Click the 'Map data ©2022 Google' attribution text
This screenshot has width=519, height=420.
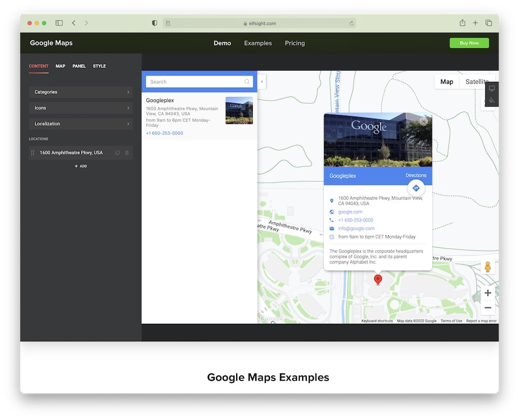417,321
